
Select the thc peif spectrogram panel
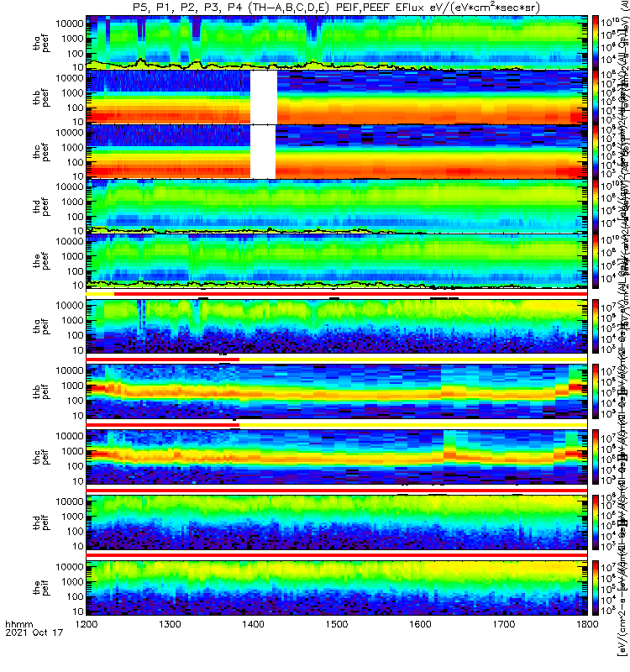[x=337, y=457]
